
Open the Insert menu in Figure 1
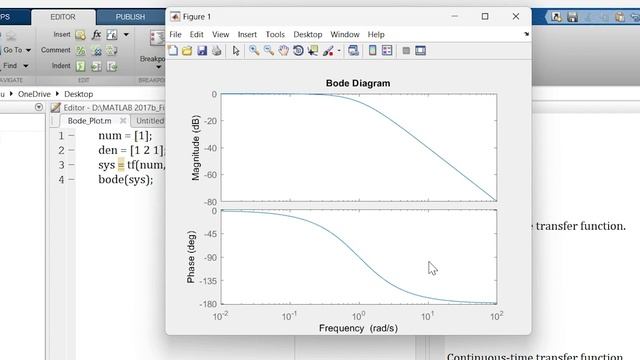[x=247, y=35]
